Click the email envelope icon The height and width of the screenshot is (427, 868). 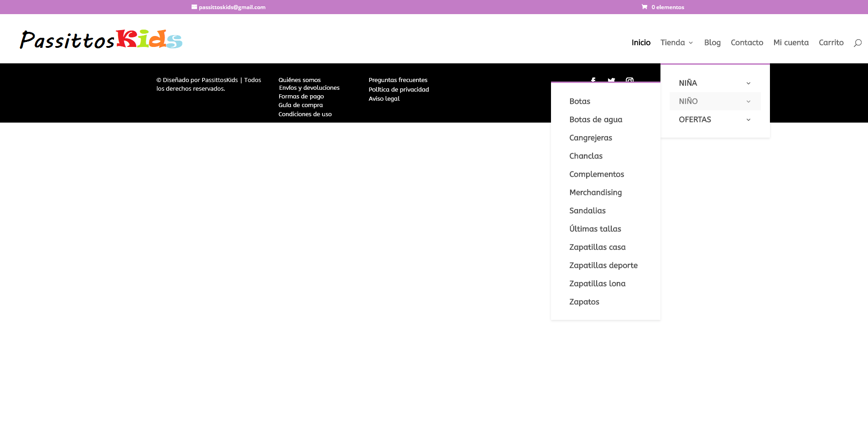(x=194, y=7)
